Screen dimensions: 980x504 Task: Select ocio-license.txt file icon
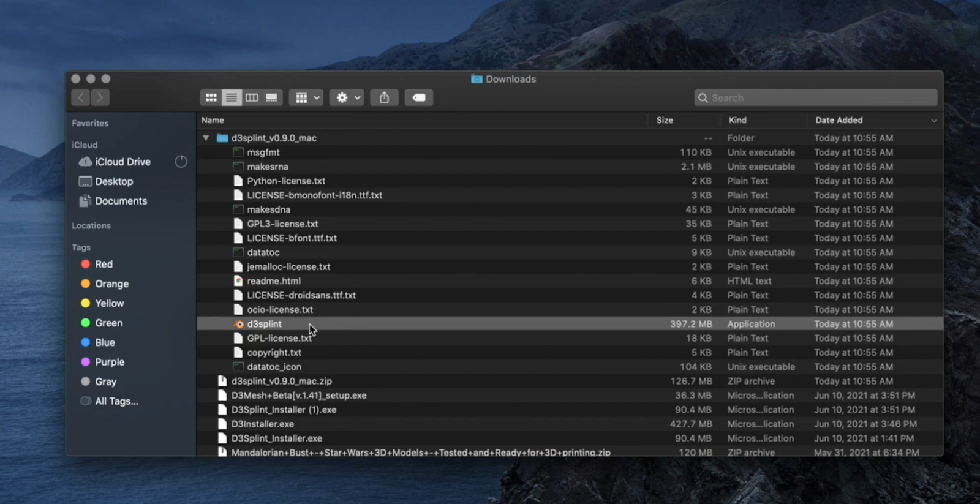(x=238, y=309)
